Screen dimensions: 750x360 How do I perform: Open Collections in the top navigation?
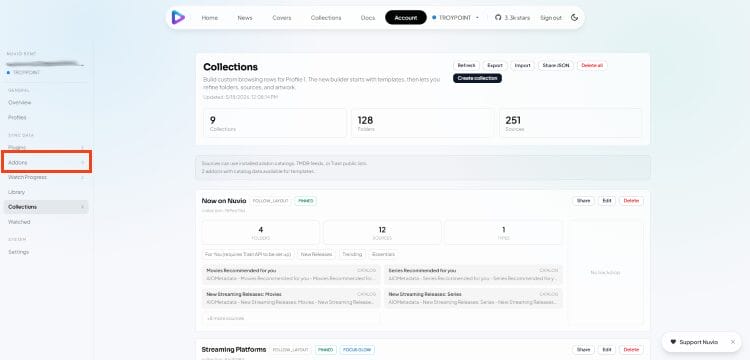click(x=326, y=18)
